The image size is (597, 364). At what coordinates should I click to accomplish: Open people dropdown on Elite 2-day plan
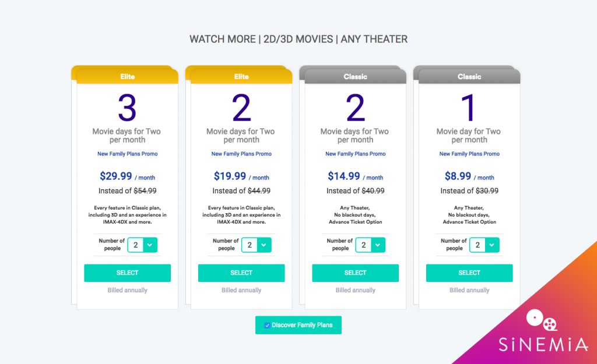pos(257,245)
